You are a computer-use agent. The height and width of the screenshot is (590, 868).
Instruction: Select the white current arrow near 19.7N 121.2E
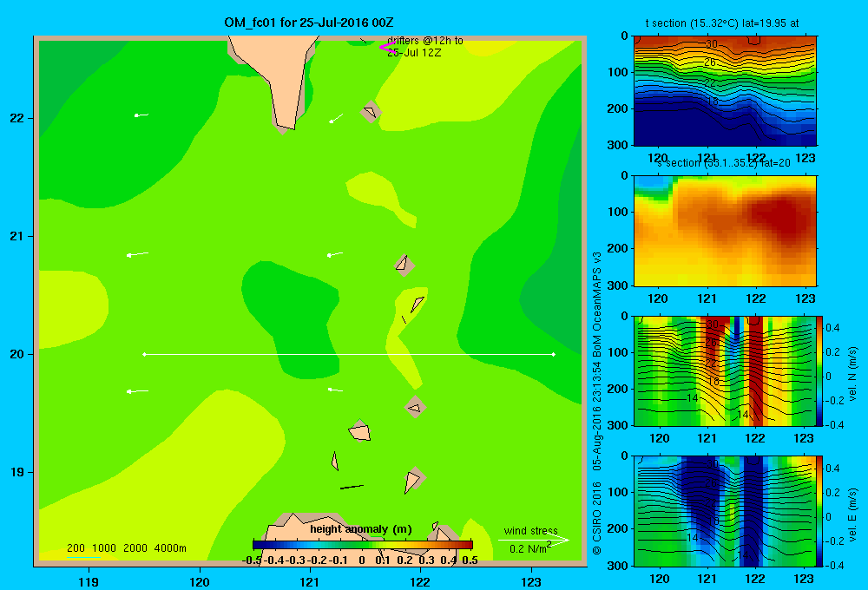pyautogui.click(x=335, y=390)
